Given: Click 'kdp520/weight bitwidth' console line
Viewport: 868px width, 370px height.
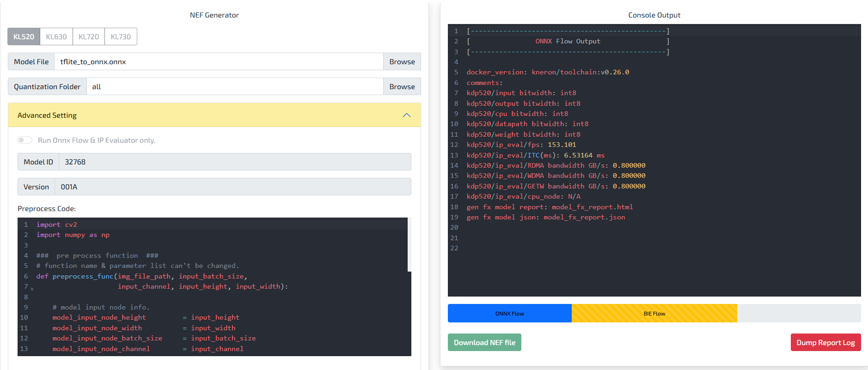Looking at the screenshot, I should [523, 134].
